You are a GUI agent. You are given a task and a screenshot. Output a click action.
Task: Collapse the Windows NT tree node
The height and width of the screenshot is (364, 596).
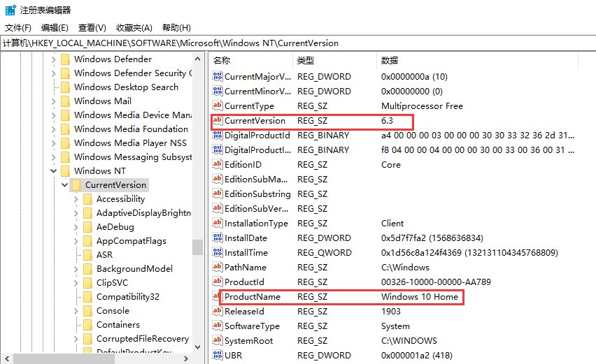tap(54, 171)
